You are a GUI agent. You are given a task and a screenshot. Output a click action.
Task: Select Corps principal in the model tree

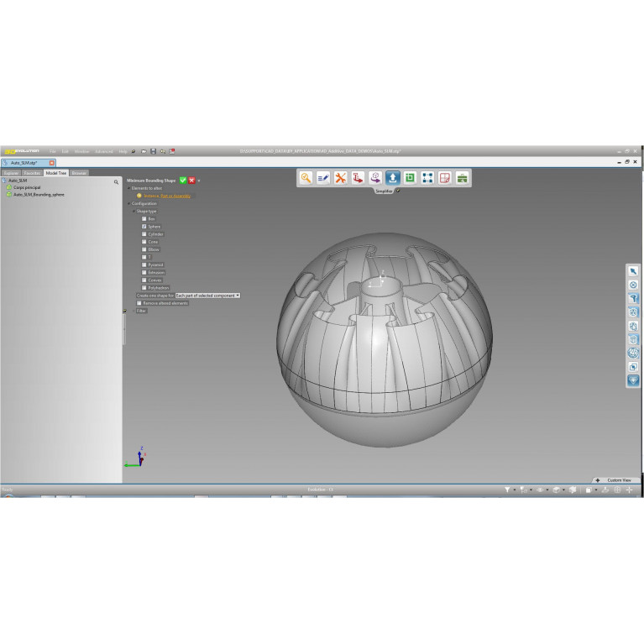click(x=27, y=187)
